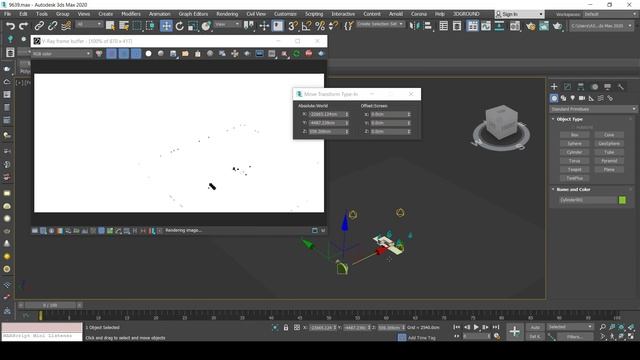The height and width of the screenshot is (360, 640).
Task: Open the Create Selection Set dropdown
Action: 380,24
